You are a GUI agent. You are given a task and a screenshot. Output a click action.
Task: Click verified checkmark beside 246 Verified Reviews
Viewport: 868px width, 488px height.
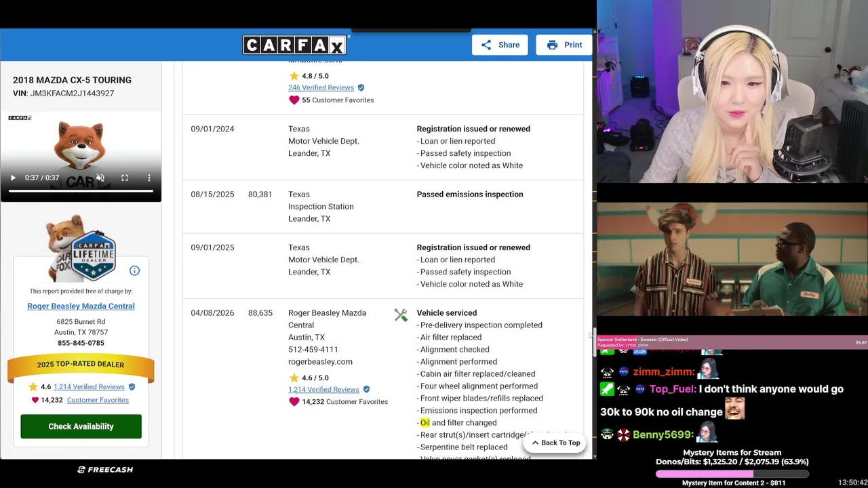361,87
